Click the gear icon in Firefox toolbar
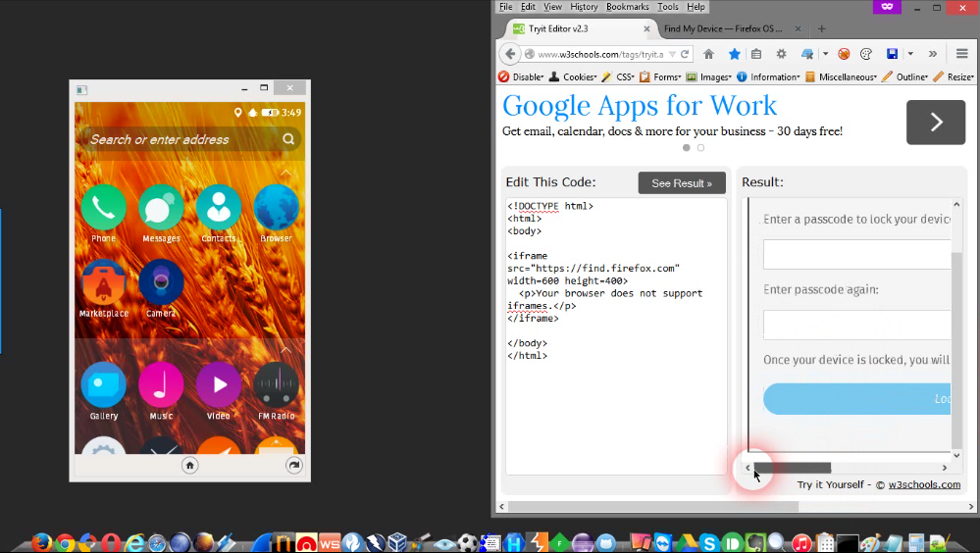Screen dimensions: 980x553 [781, 54]
